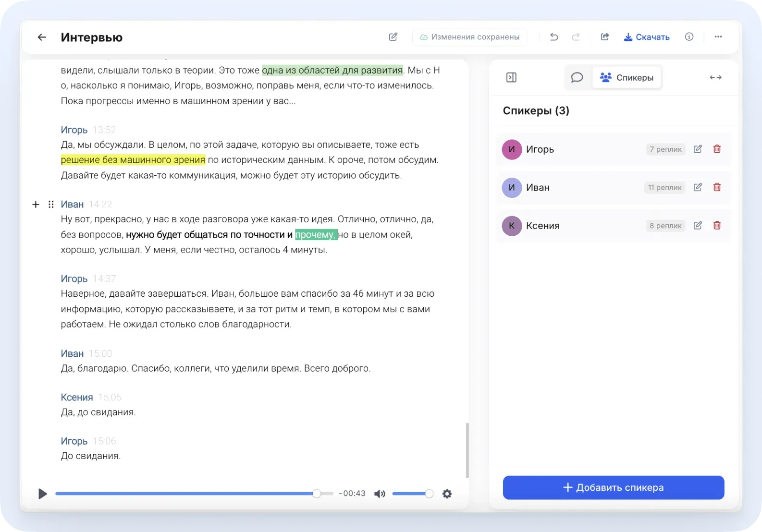Switch to the comments tab

[x=577, y=77]
